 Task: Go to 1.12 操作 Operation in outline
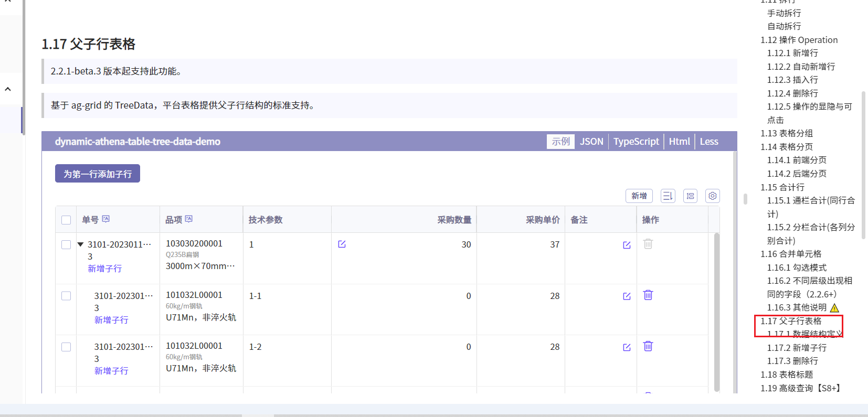(x=799, y=40)
